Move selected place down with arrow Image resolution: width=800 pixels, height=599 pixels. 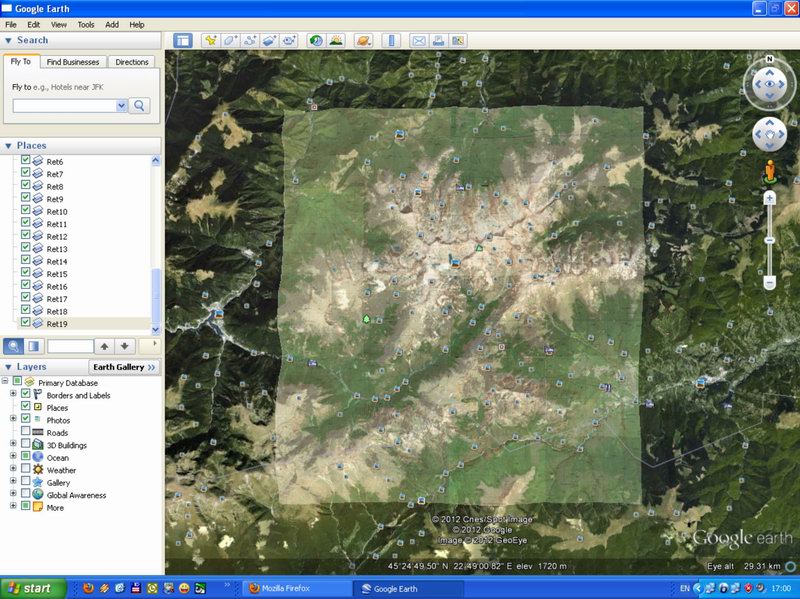click(124, 346)
